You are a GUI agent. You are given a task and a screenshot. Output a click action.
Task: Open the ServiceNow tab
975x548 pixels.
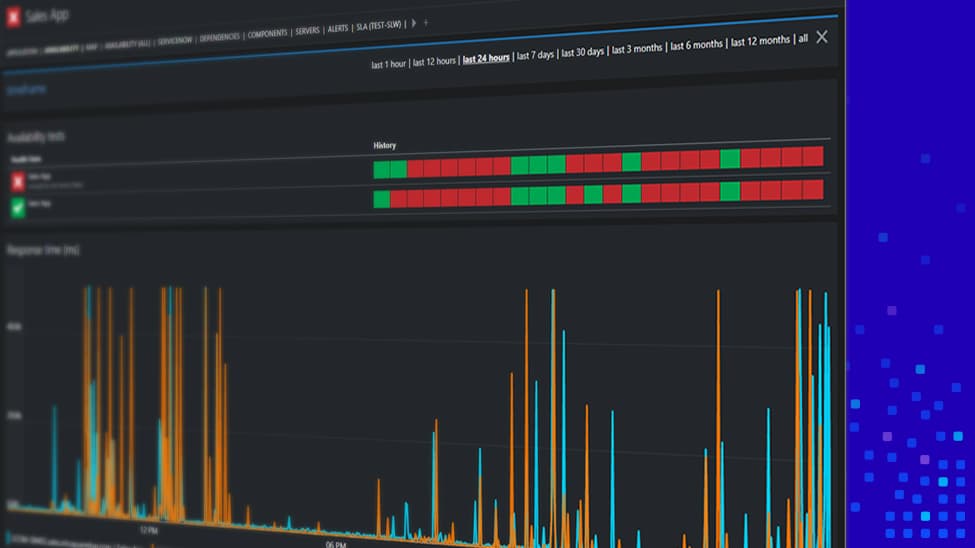click(x=175, y=40)
